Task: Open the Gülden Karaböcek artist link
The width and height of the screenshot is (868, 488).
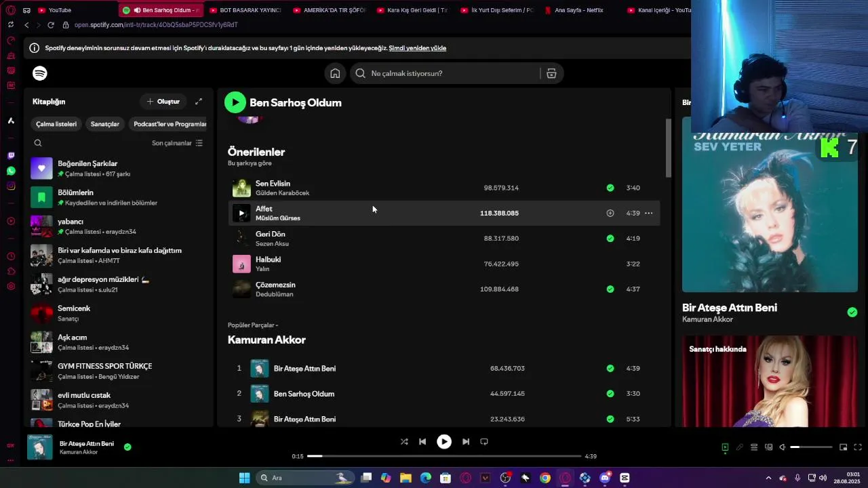Action: [x=282, y=193]
